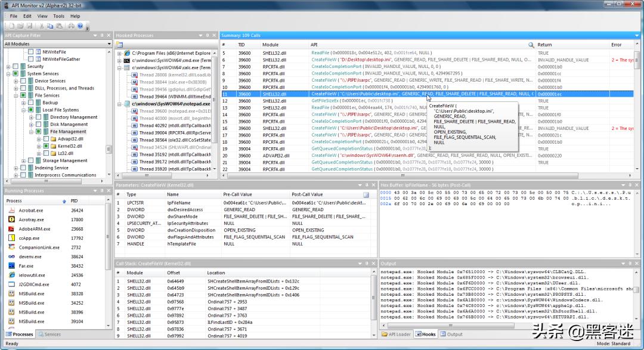Open the All Modules dropdown
This screenshot has width=644, height=350.
point(109,44)
